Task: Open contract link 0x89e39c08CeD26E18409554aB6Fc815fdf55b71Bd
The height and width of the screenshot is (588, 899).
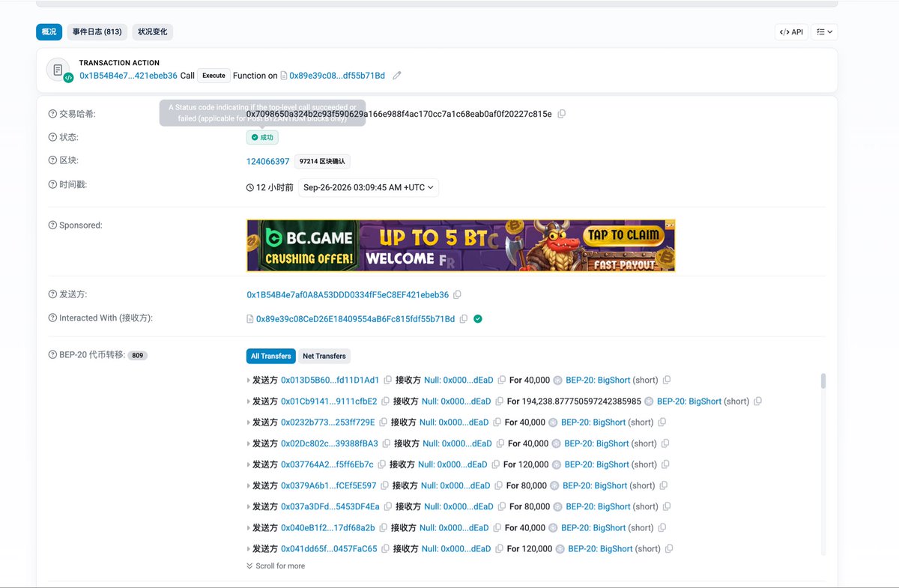Action: pos(355,319)
